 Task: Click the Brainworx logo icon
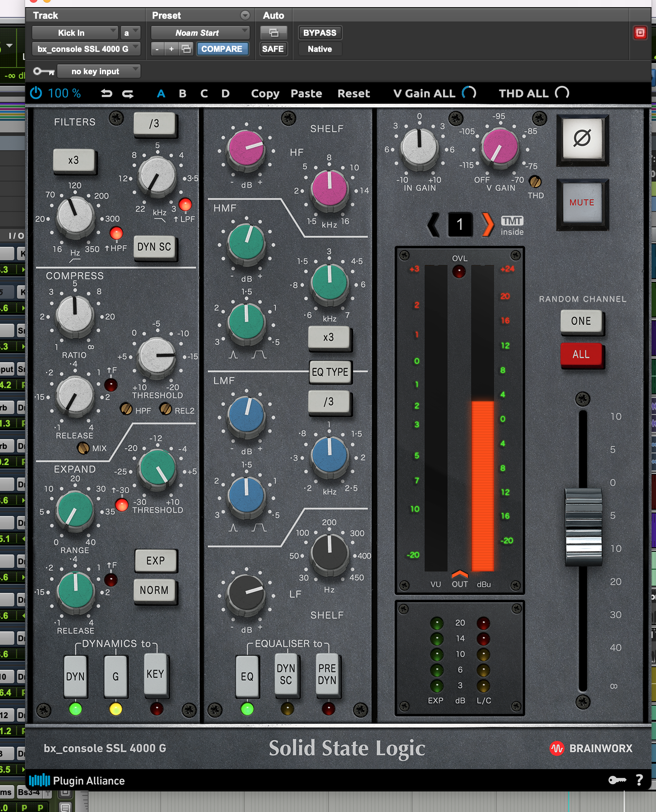[557, 748]
